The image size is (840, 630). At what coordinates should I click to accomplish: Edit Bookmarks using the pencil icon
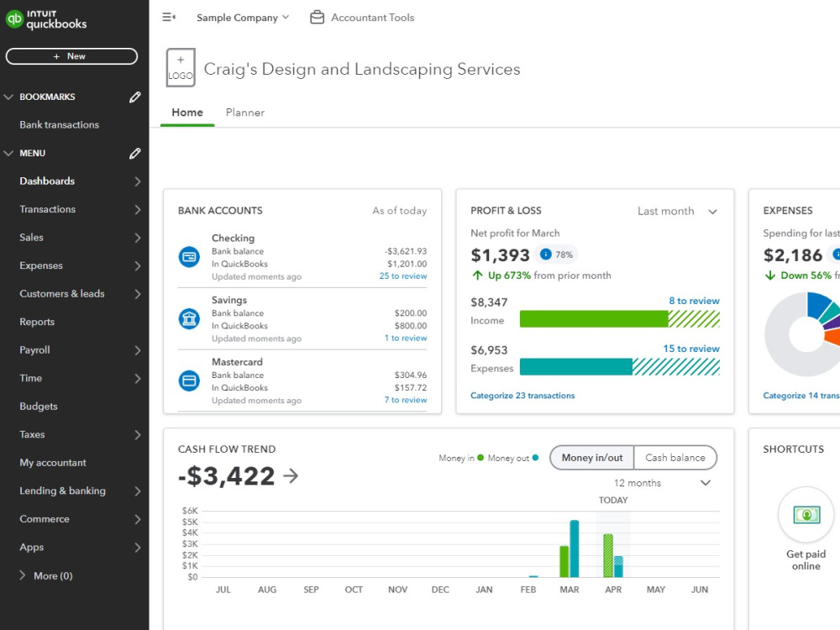pos(134,97)
